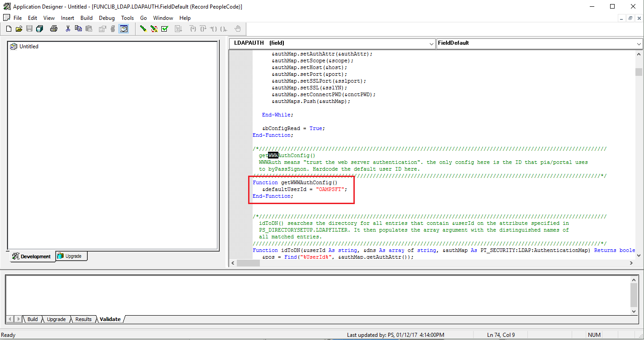Click the NUM status bar indicator
Viewport: 644px width, 340px height.
[x=594, y=335]
